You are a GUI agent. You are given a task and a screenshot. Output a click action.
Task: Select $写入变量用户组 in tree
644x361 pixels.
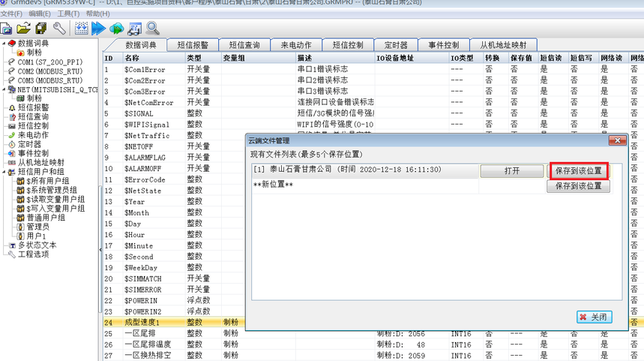55,209
